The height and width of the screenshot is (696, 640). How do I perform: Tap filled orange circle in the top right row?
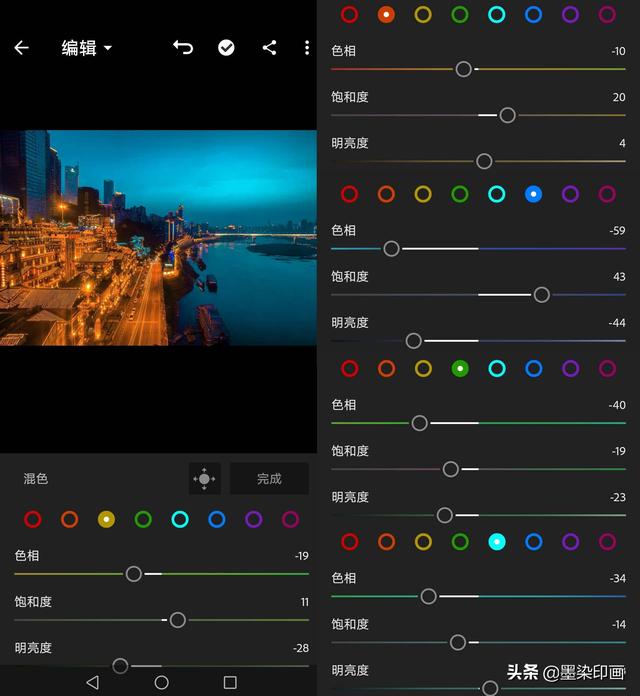(386, 15)
